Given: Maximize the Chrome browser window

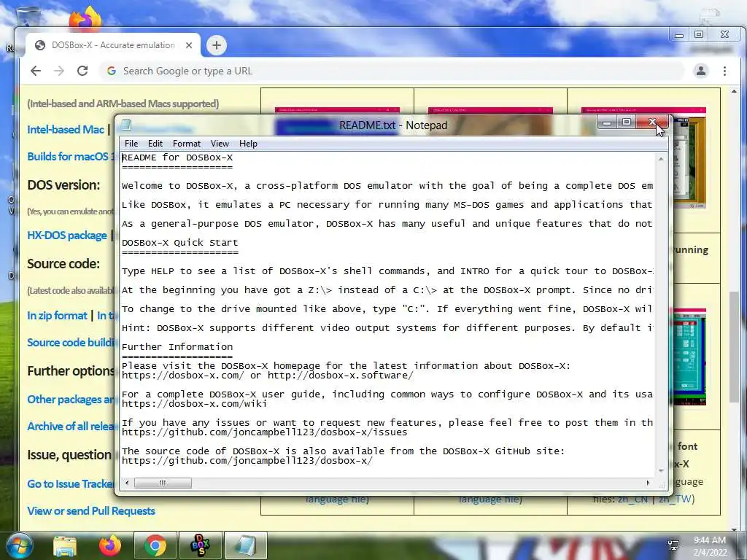Looking at the screenshot, I should tap(699, 35).
